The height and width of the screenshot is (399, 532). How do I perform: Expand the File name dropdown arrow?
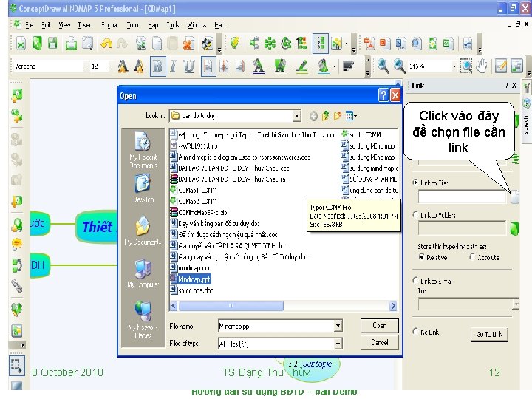click(338, 326)
